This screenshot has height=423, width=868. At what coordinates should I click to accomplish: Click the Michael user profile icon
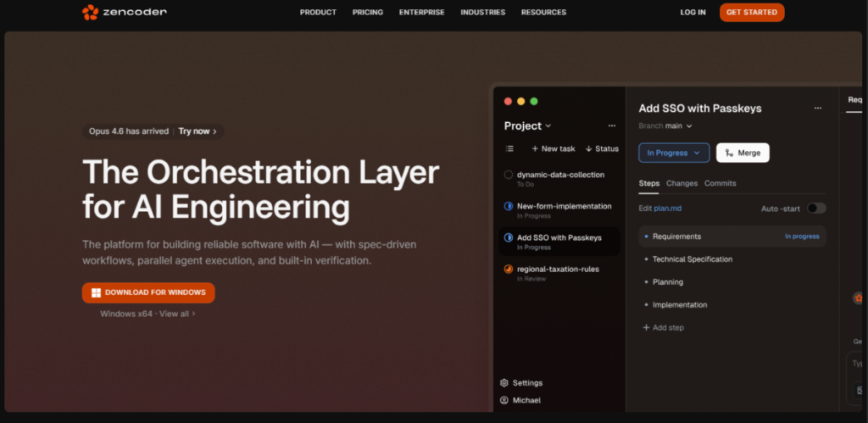(504, 400)
